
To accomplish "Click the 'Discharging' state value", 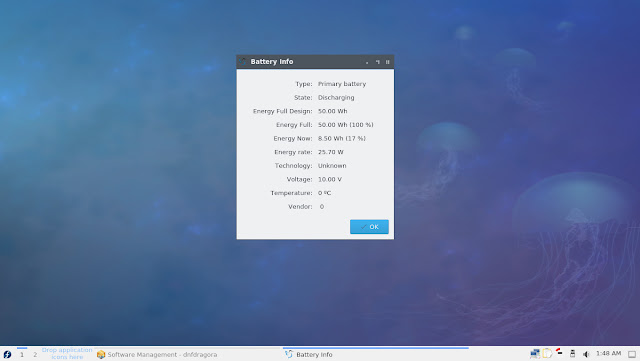I will point(336,98).
